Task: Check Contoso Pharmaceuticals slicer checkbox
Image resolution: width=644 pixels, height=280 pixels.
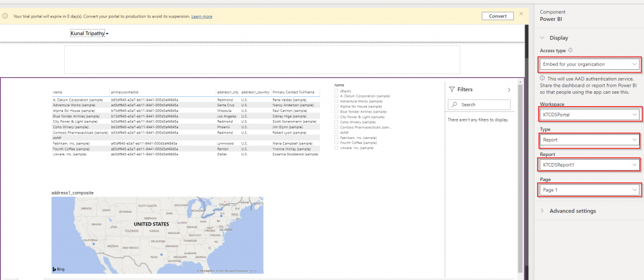Action: click(x=336, y=128)
